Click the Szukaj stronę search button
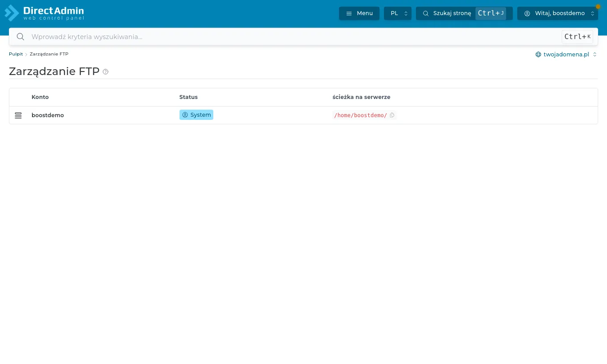The width and height of the screenshot is (607, 364). [x=464, y=13]
